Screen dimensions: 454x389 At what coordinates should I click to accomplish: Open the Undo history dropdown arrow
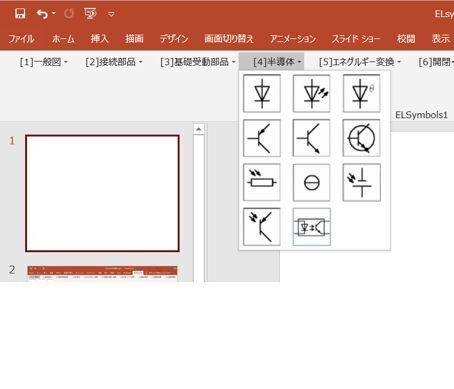(x=54, y=14)
